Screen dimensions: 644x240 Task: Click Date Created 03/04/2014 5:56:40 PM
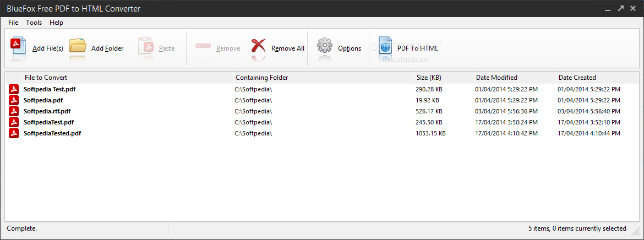click(589, 111)
